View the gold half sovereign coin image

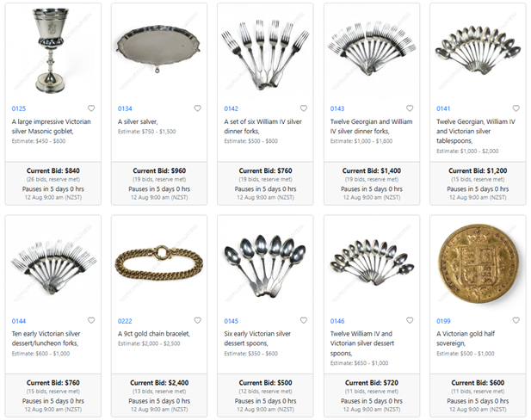479,264
